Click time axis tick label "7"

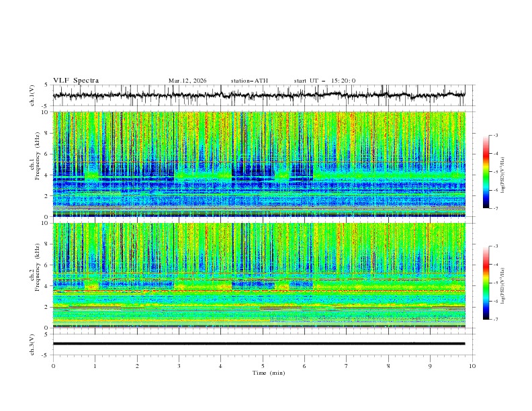click(x=347, y=366)
